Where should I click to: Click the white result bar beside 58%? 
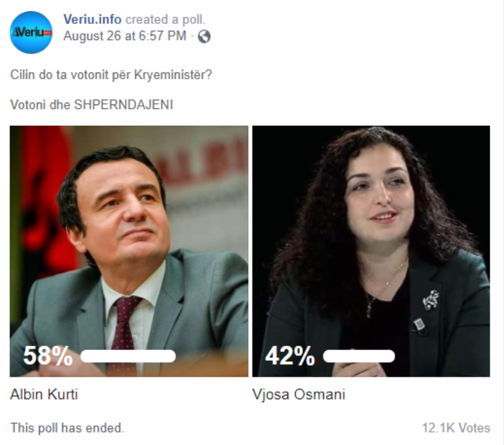tap(128, 356)
